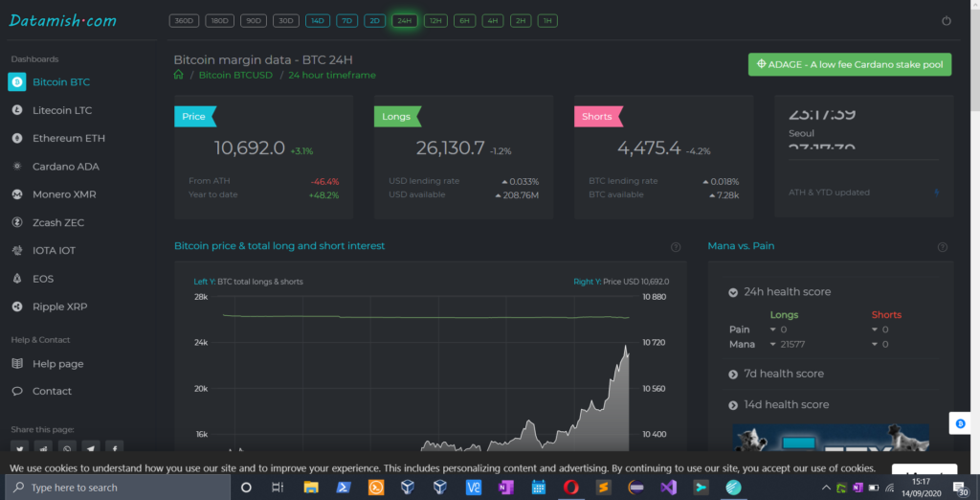Select the 6H timeframe
980x500 pixels.
(x=464, y=21)
